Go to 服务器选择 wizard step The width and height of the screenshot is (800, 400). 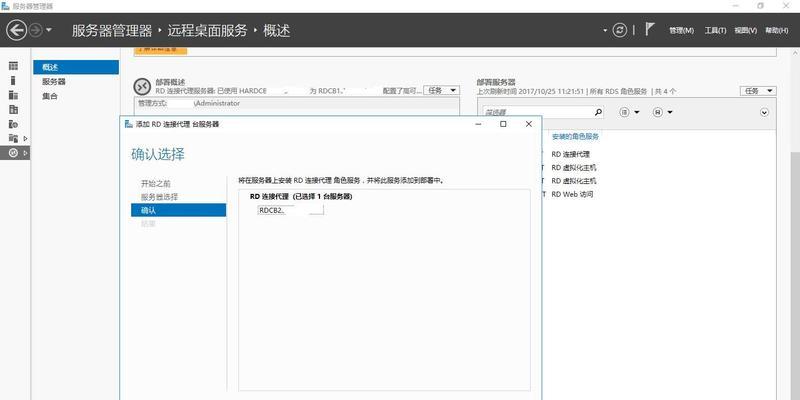(159, 197)
